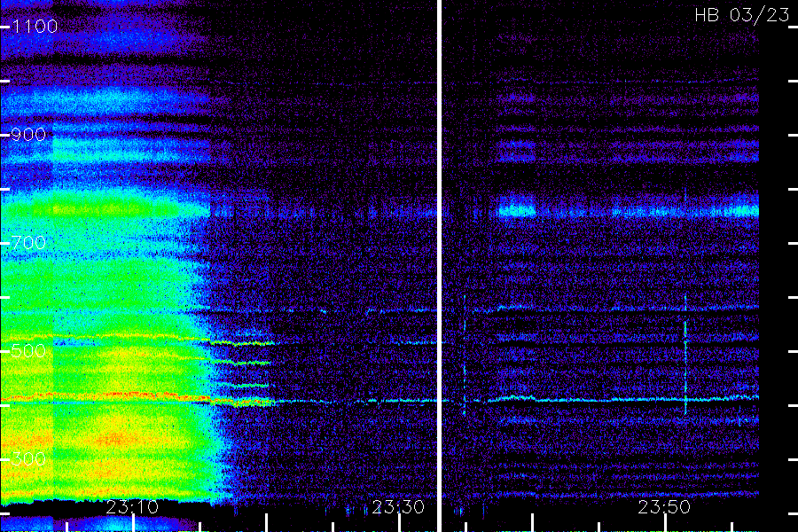Click the 23:50 time label
798x532 pixels.
tap(664, 507)
